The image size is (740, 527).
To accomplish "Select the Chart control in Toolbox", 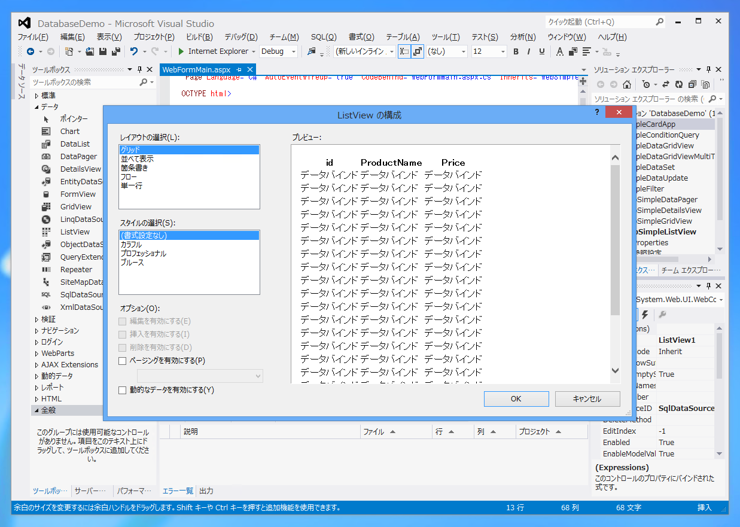I will (70, 131).
